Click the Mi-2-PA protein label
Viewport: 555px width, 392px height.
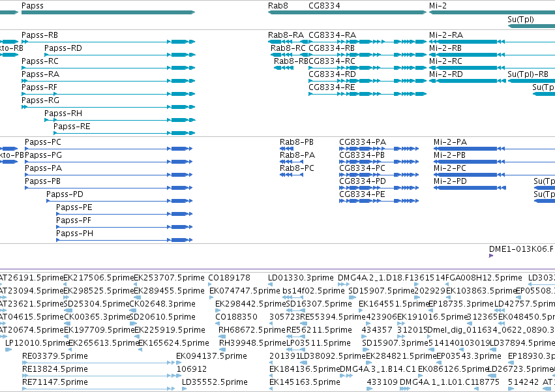tap(450, 142)
